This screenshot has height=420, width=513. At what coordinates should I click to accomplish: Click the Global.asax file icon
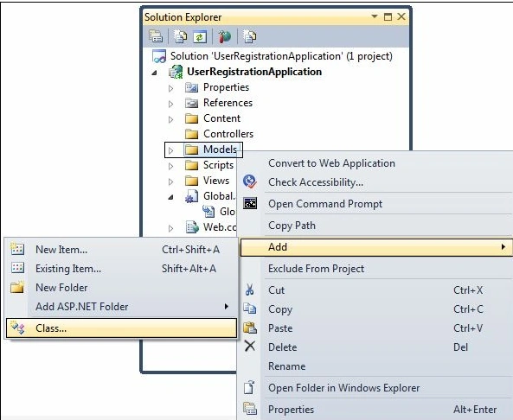tap(192, 196)
